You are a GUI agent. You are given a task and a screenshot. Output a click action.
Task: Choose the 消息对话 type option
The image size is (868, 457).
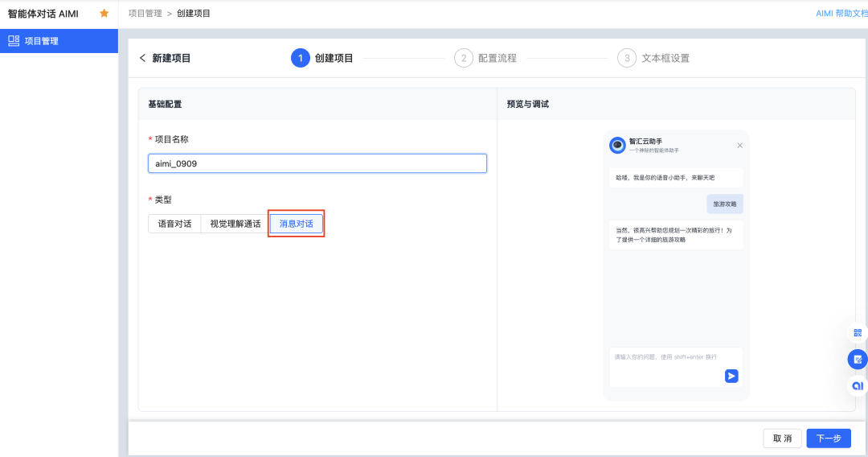point(296,224)
